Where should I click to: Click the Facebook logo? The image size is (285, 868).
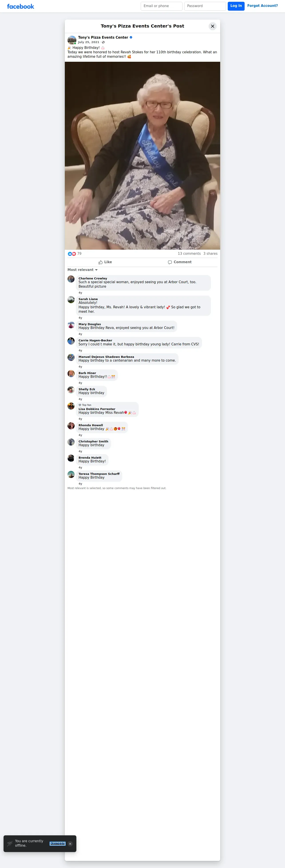click(21, 6)
